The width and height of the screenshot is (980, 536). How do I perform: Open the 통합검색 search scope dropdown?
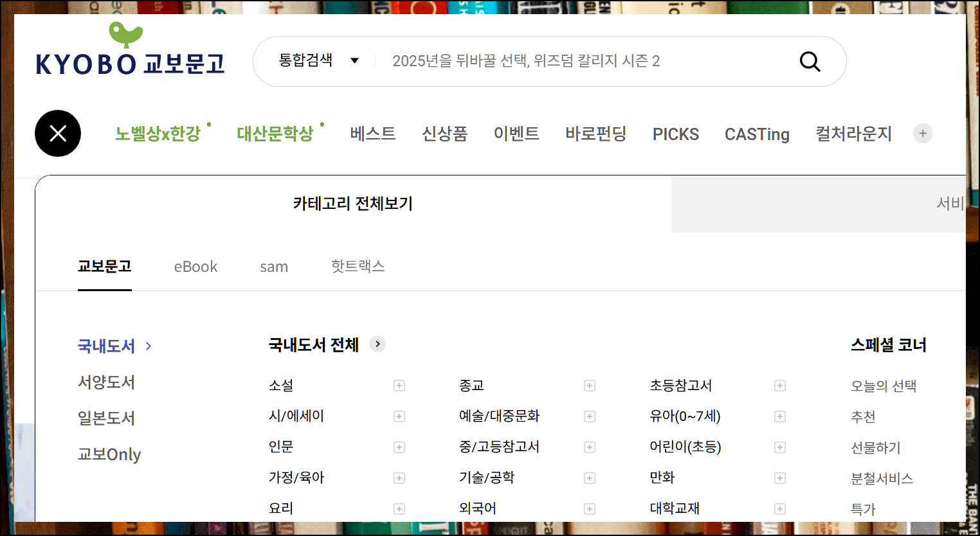point(318,60)
